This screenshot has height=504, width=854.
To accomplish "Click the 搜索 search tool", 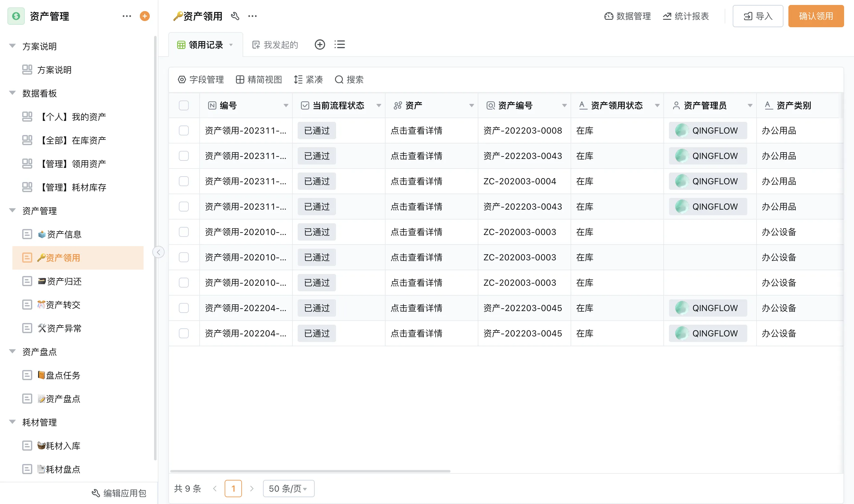I will (x=349, y=79).
